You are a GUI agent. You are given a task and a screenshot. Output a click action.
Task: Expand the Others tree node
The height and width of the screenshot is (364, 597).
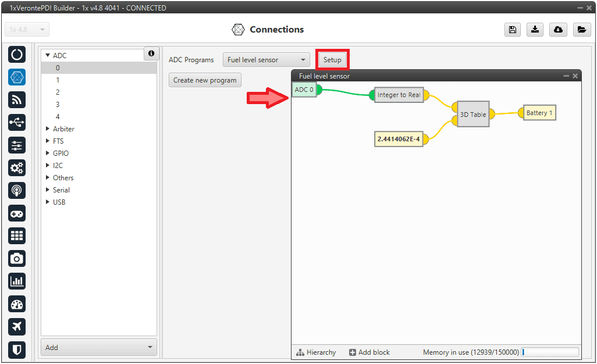(x=48, y=177)
